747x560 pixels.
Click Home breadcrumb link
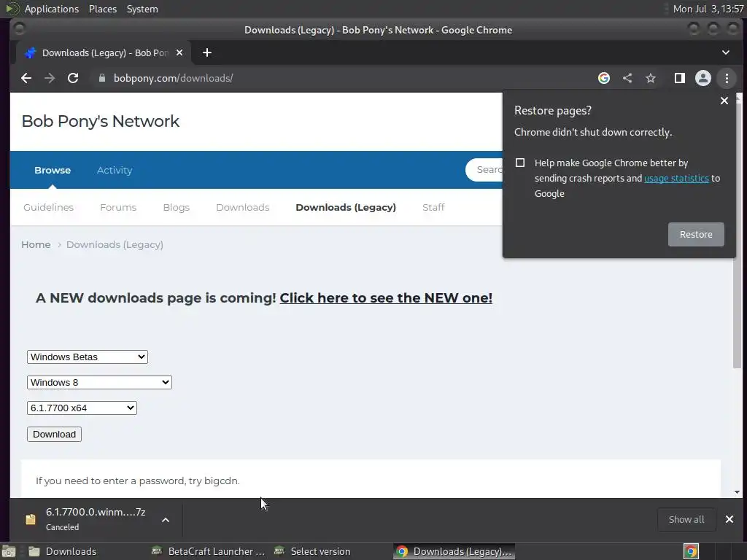point(36,245)
